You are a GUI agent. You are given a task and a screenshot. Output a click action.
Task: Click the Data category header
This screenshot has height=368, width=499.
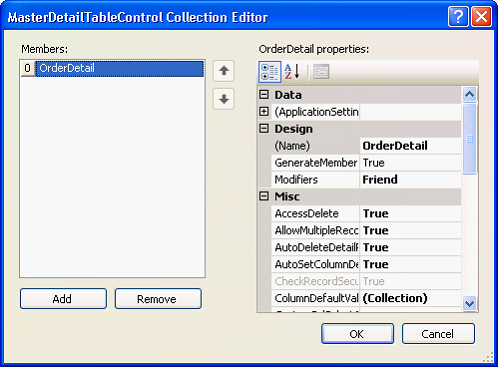(x=359, y=95)
